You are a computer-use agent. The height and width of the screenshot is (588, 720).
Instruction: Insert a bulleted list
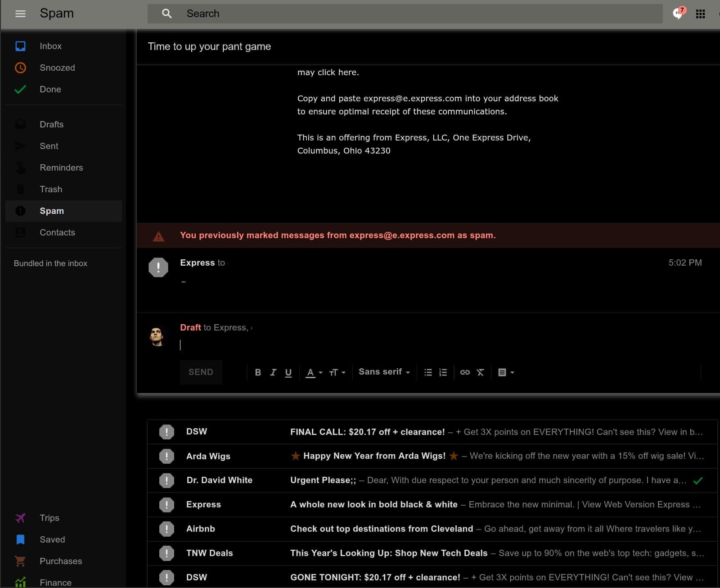pos(428,372)
